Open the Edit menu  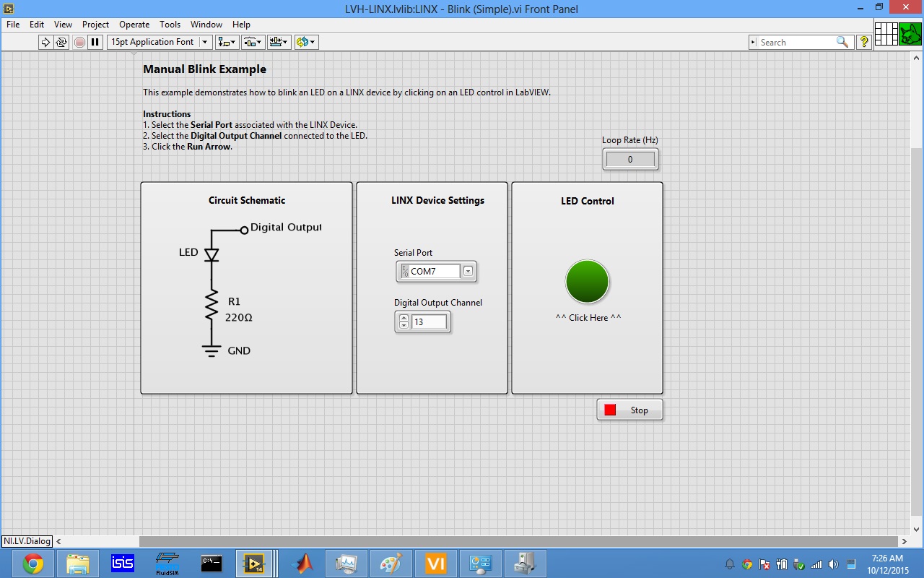pyautogui.click(x=37, y=24)
